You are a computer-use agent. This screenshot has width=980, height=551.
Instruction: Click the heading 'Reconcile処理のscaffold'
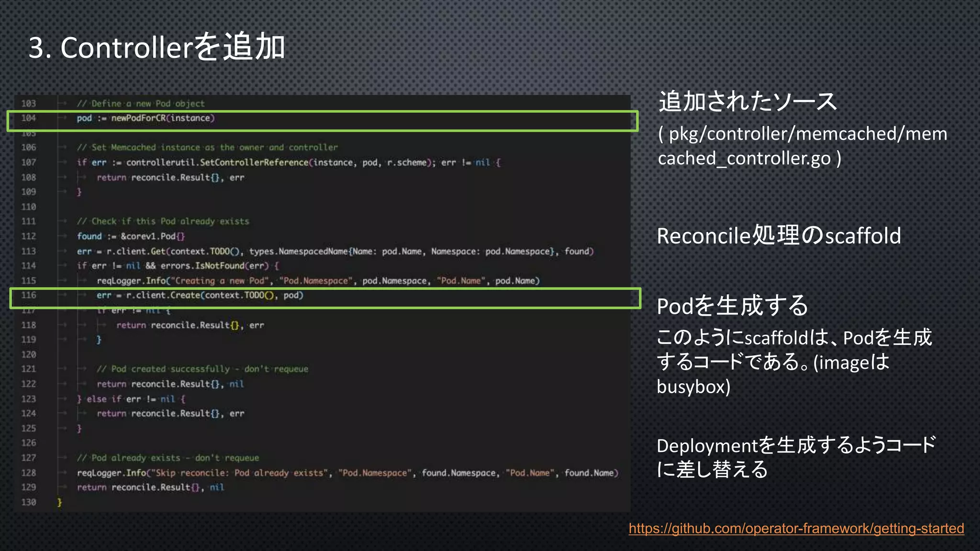(779, 236)
